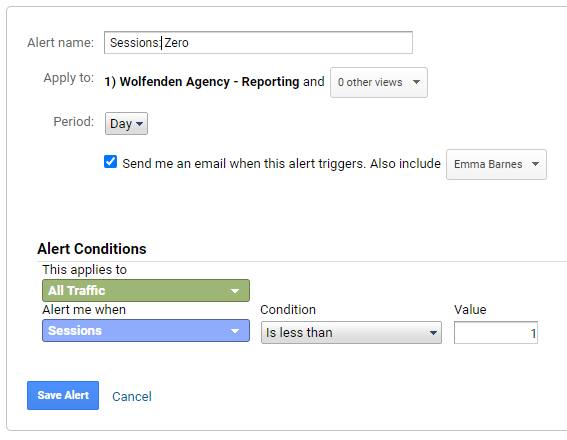The width and height of the screenshot is (567, 440).
Task: Click the arrow icon beside Emma Barnes
Action: point(535,164)
